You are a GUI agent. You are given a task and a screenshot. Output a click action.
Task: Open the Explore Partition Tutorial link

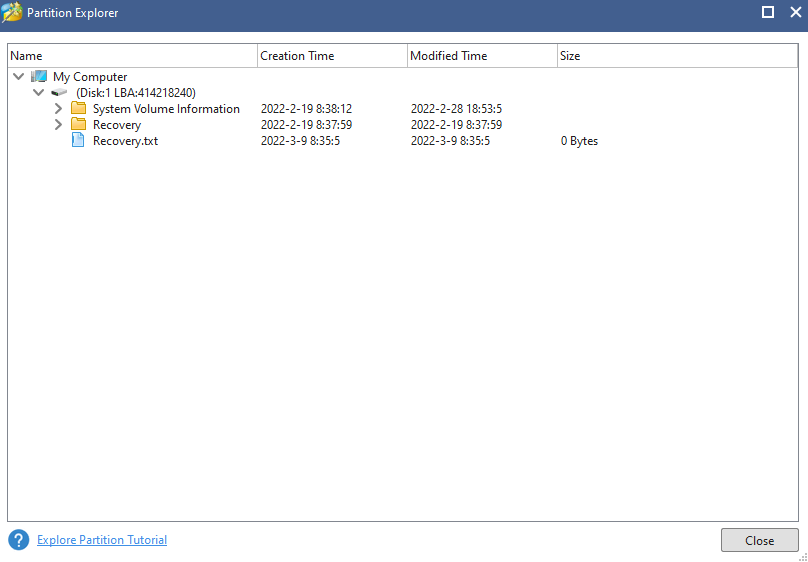(102, 540)
